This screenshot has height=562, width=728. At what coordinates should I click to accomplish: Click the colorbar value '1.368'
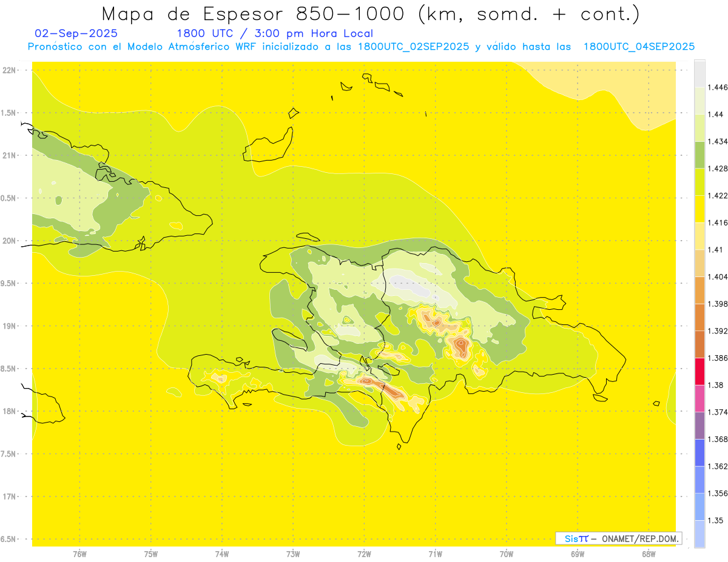pyautogui.click(x=717, y=439)
